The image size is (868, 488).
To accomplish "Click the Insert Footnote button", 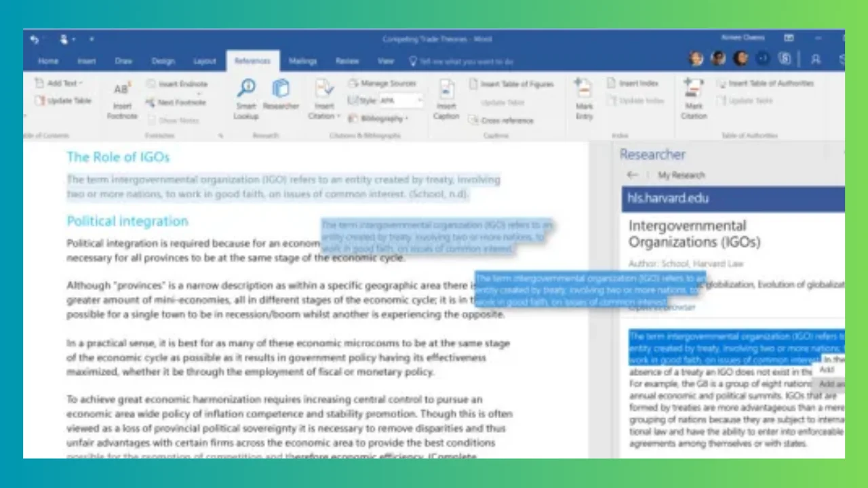I will click(122, 101).
